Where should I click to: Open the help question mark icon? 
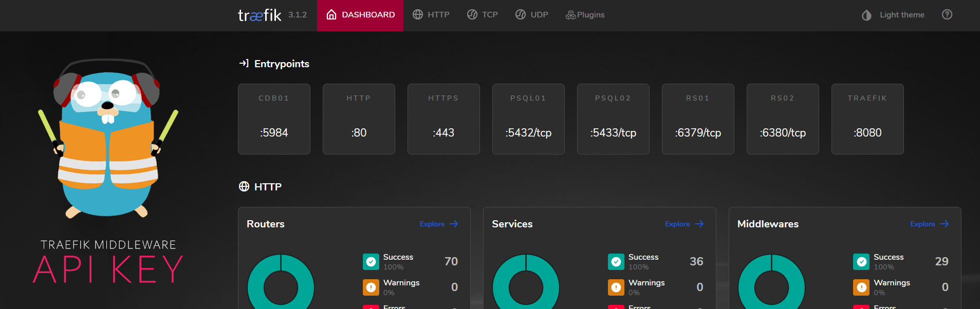coord(947,14)
